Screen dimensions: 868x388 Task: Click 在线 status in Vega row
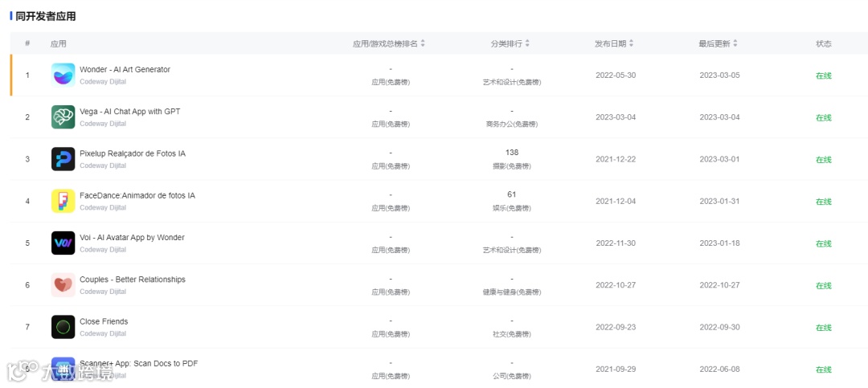tap(824, 118)
